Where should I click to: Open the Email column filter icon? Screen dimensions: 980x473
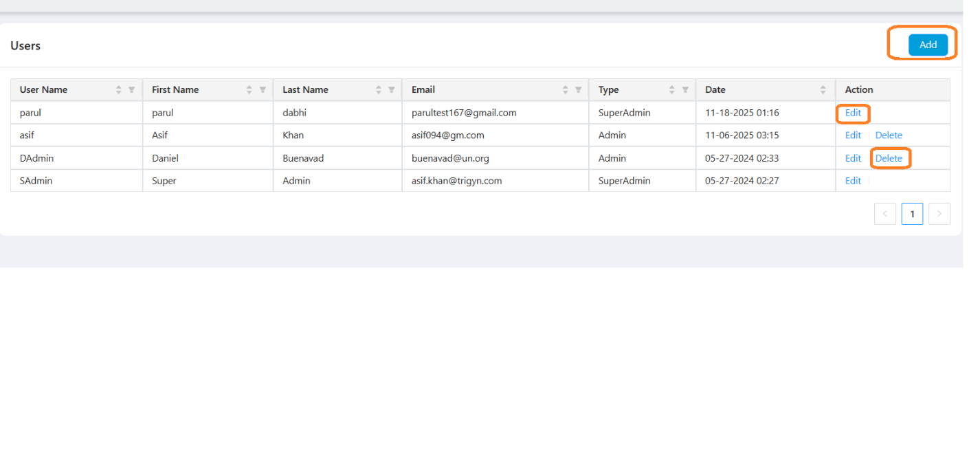coord(578,90)
